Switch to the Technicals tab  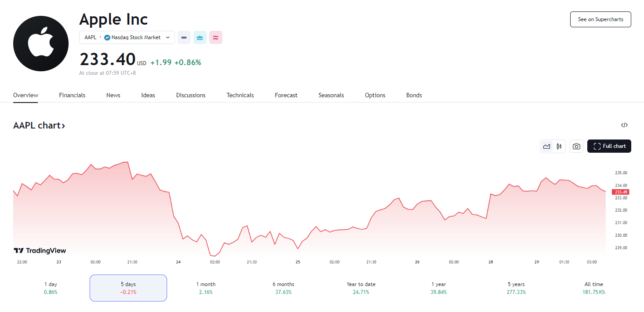pyautogui.click(x=240, y=95)
